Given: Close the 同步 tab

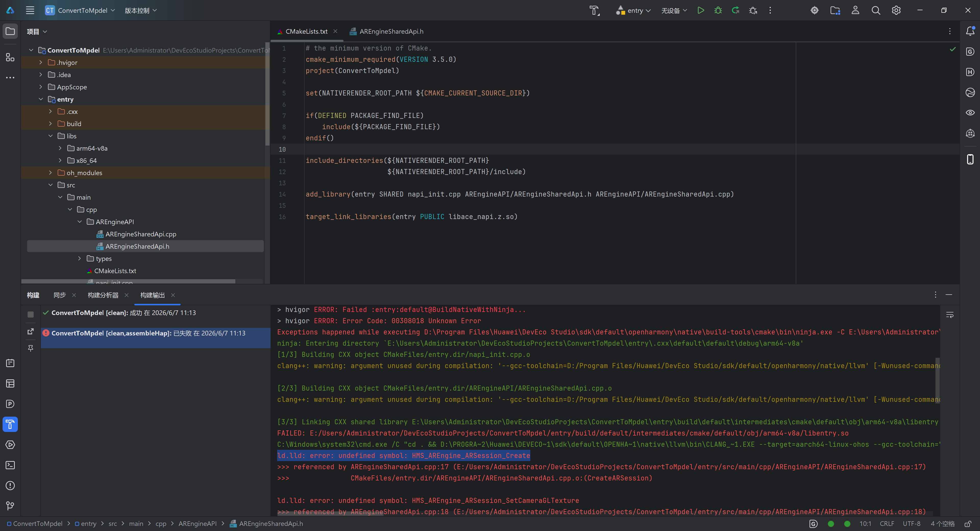Looking at the screenshot, I should click(x=74, y=295).
